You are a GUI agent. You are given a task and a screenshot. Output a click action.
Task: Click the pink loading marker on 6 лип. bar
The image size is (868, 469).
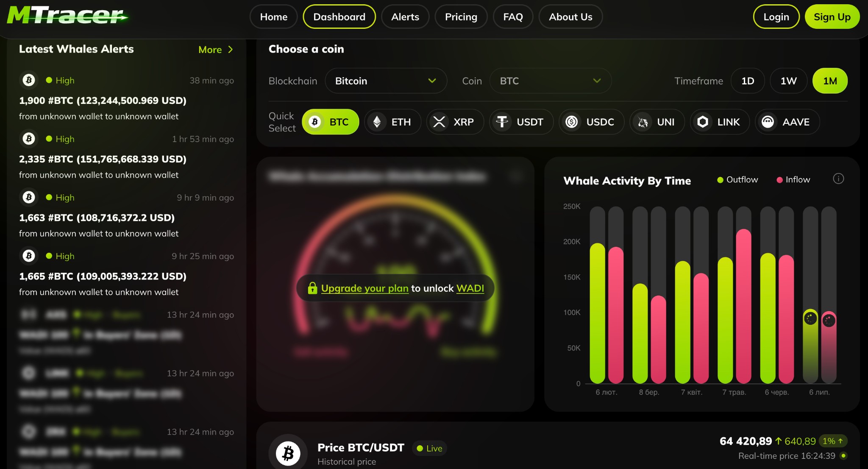[829, 320]
